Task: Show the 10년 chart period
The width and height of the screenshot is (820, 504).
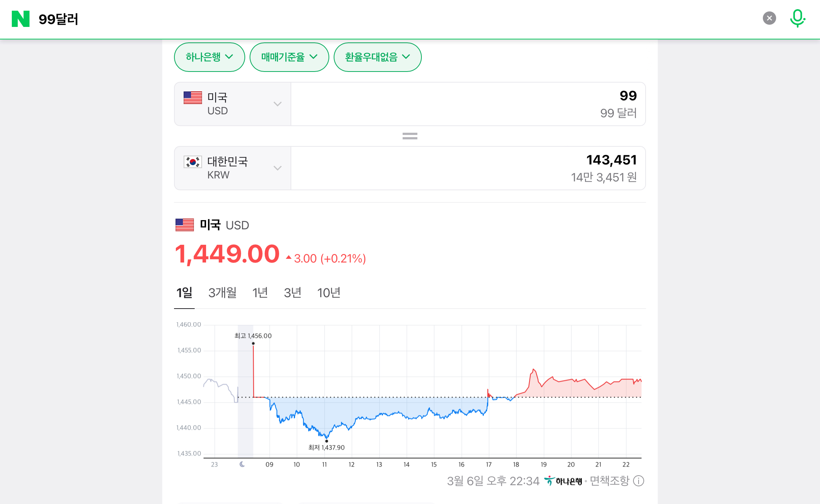Action: 329,293
